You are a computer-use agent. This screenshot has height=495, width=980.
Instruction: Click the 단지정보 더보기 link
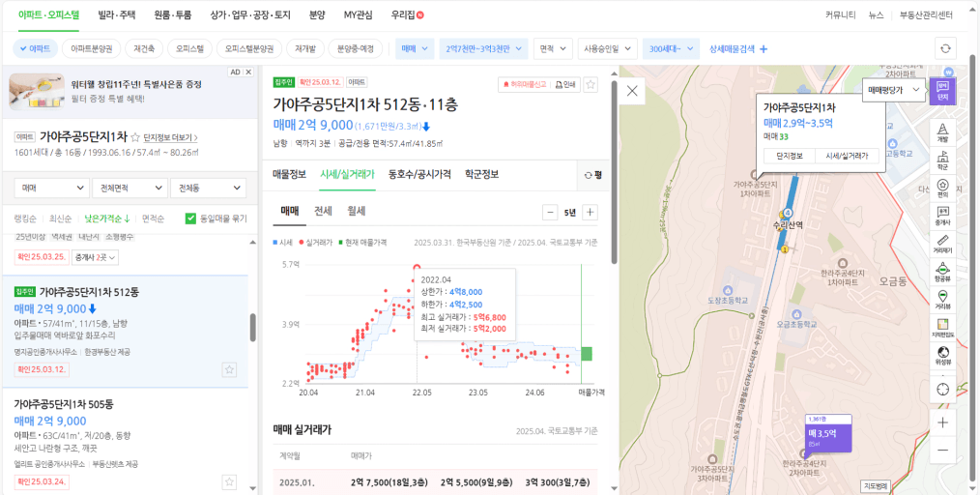pos(171,137)
